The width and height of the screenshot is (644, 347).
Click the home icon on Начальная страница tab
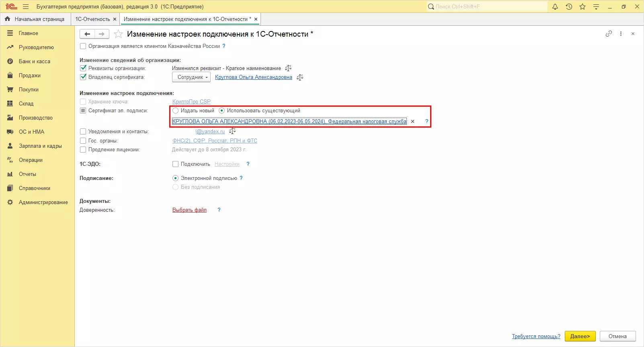click(7, 19)
